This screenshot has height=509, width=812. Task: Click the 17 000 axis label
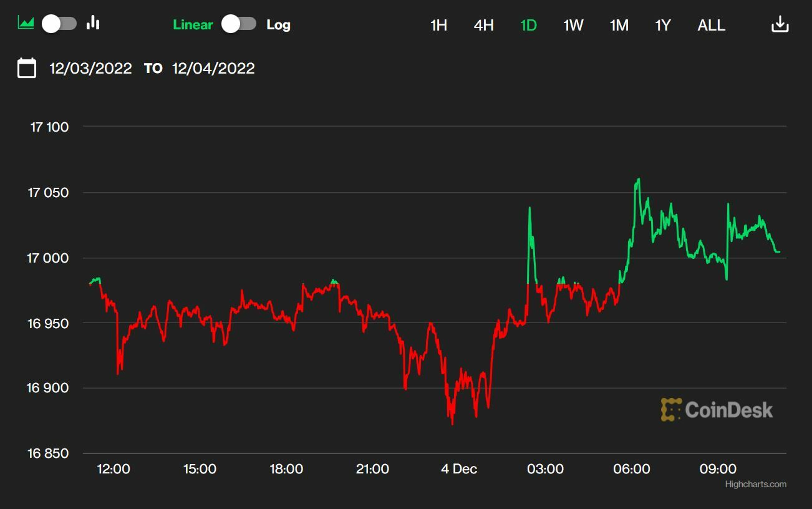tap(48, 258)
